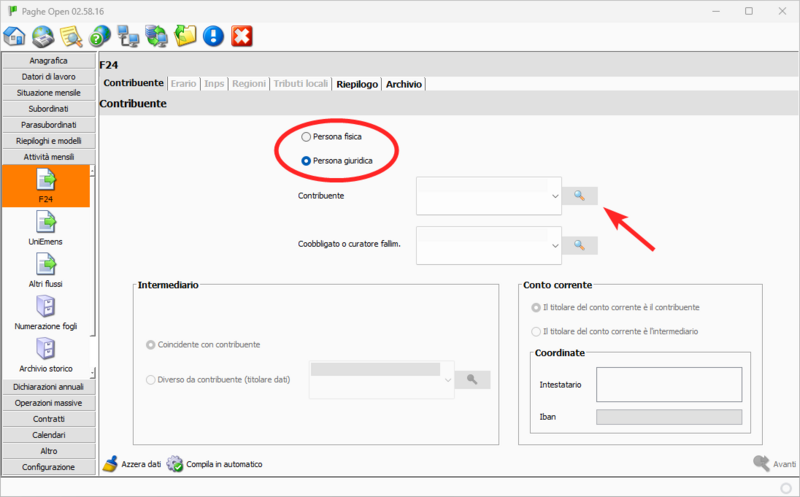Image resolution: width=800 pixels, height=497 pixels.
Task: Click the globe with question mark help icon
Action: 99,37
